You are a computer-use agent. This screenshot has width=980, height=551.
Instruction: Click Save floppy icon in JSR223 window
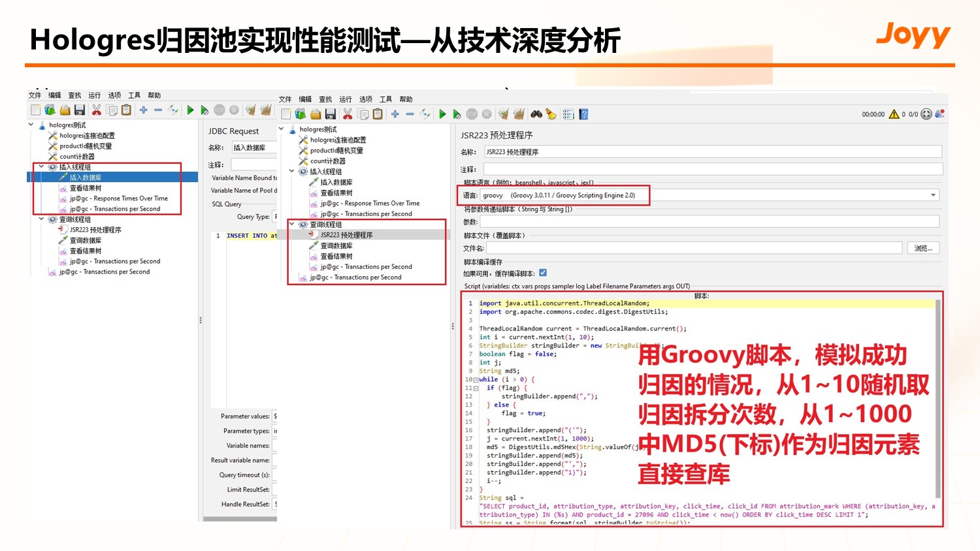331,114
